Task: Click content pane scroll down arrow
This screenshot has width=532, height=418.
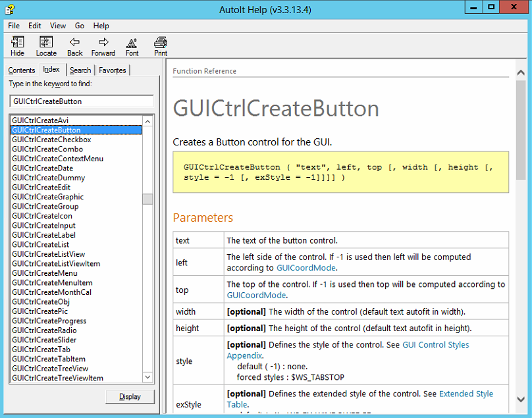Action: point(521,400)
